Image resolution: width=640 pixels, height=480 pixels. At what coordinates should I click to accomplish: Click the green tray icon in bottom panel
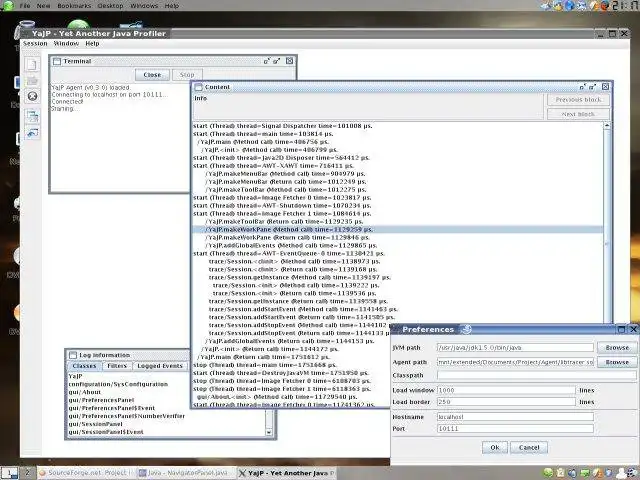548,473
